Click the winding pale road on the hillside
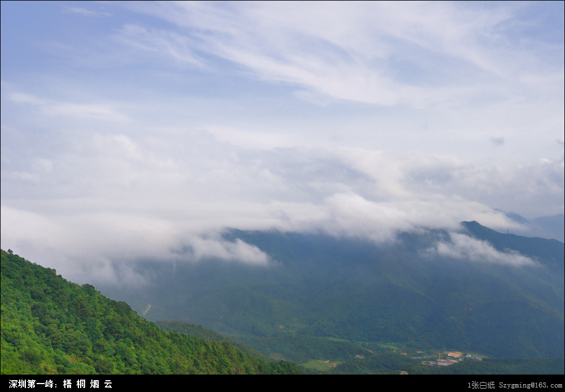Viewport: 565px width, 392px height. click(147, 310)
